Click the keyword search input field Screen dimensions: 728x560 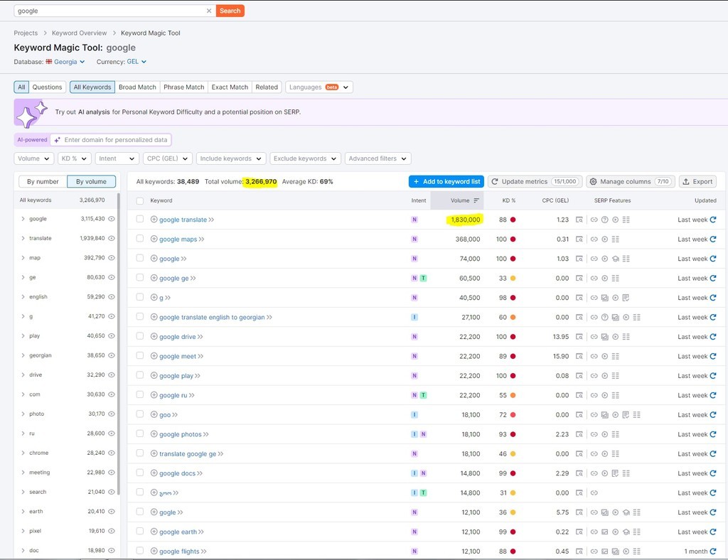pos(109,11)
